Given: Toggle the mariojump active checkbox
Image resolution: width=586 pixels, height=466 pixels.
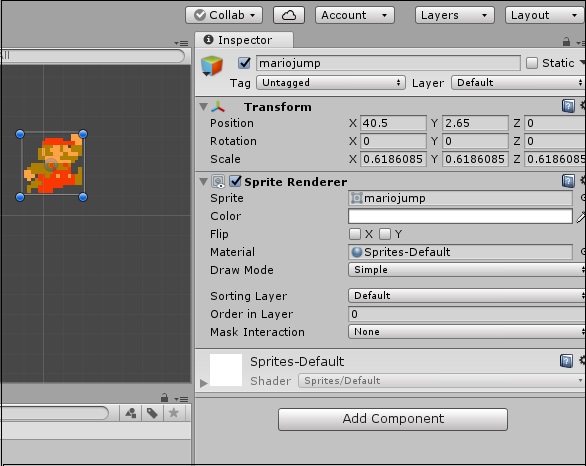Looking at the screenshot, I should click(244, 63).
